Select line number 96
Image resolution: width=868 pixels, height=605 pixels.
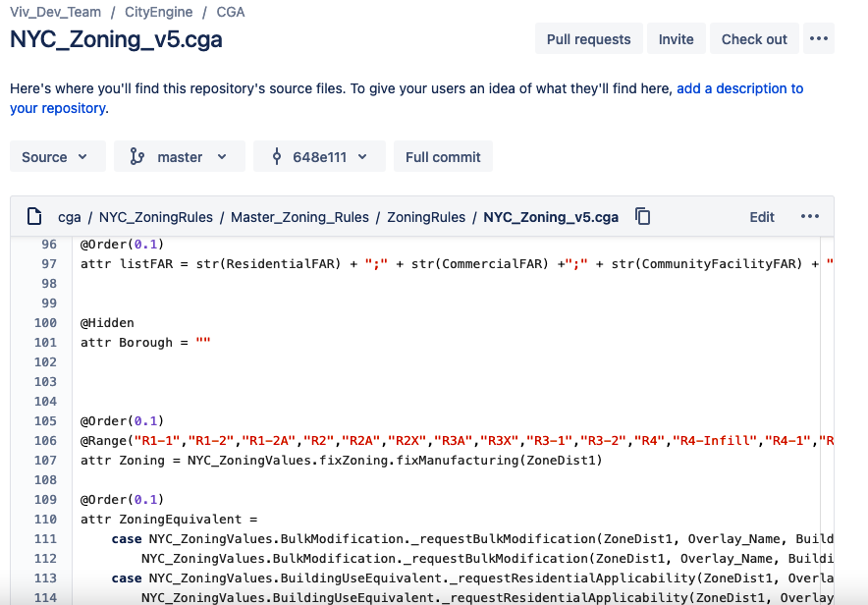[49, 245]
